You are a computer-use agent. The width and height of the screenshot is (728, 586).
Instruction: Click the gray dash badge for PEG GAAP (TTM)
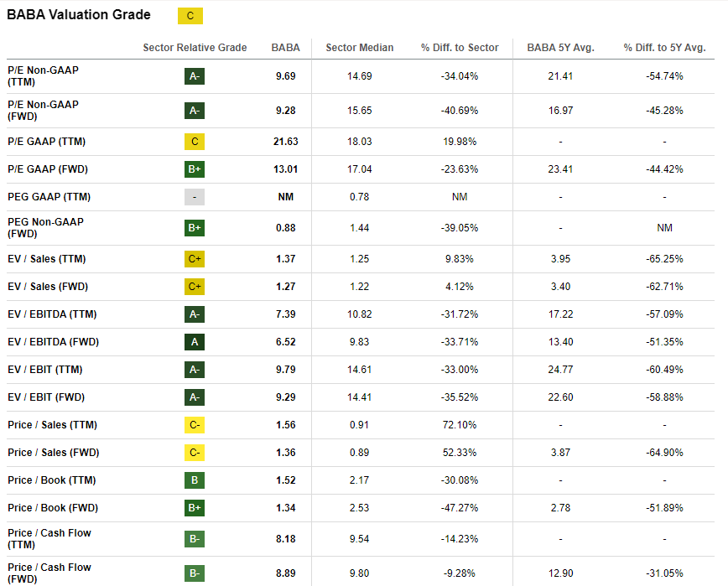click(x=195, y=197)
